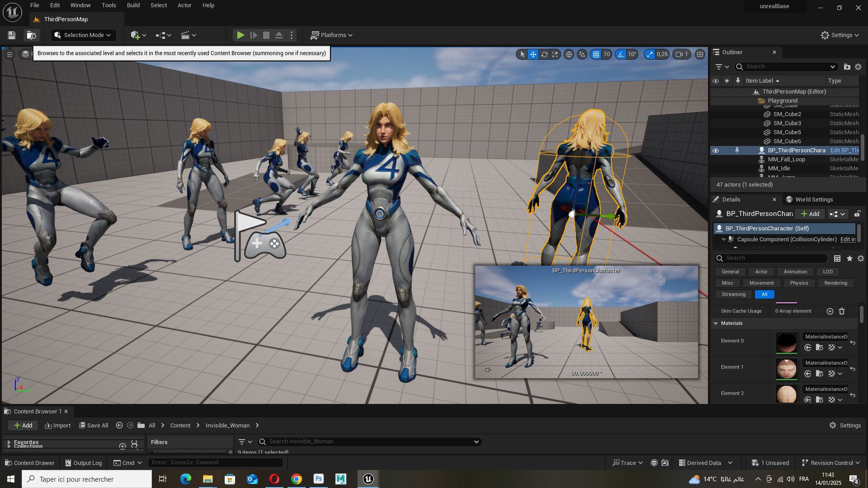Click the Enter Console Command field
This screenshot has width=868, height=488.
[216, 463]
